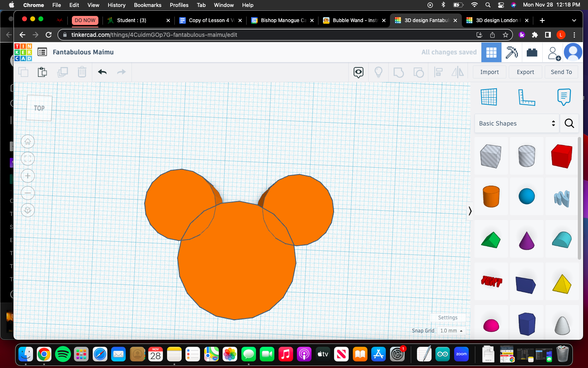
Task: Open Spotify from the Dock
Action: click(x=62, y=354)
